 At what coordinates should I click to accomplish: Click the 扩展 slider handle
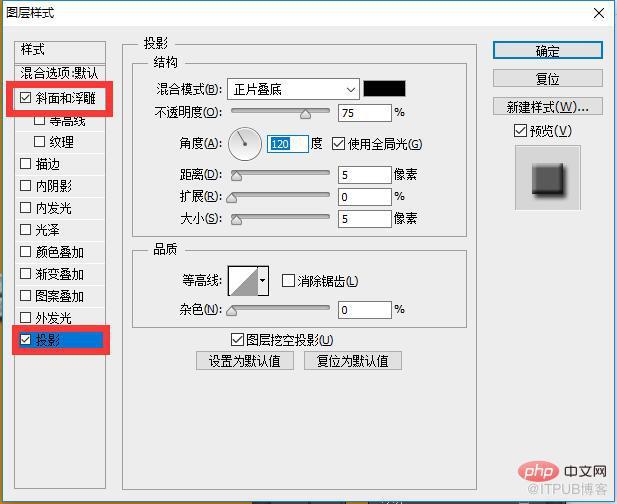pyautogui.click(x=232, y=198)
